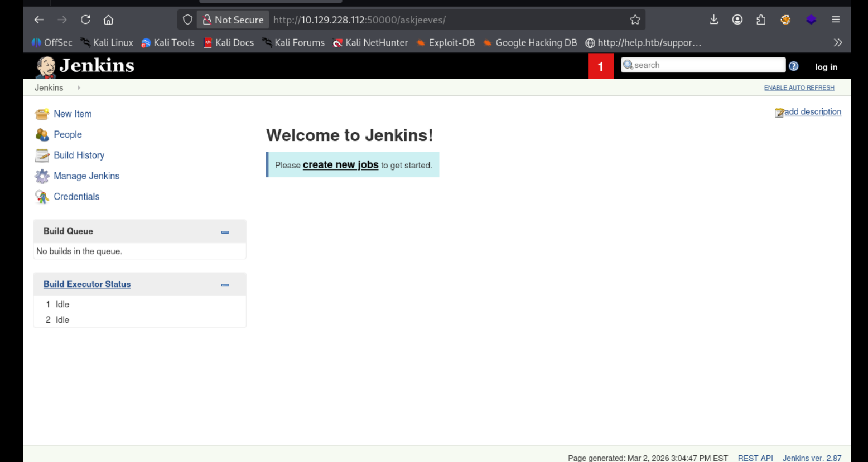Viewport: 868px width, 462px height.
Task: Click the create new jobs link
Action: pos(340,165)
